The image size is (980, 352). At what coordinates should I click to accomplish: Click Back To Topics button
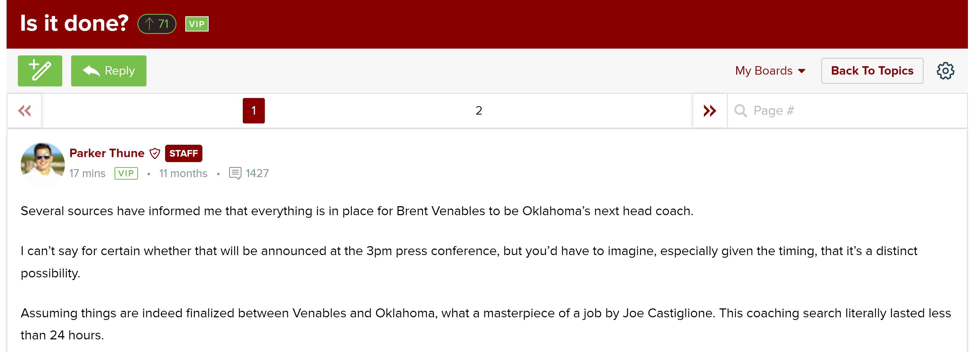coord(872,71)
